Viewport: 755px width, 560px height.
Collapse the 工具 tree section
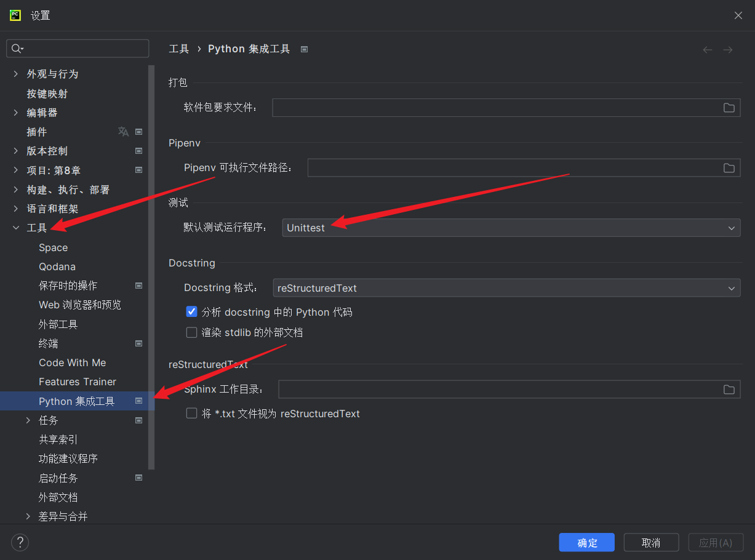pyautogui.click(x=16, y=228)
